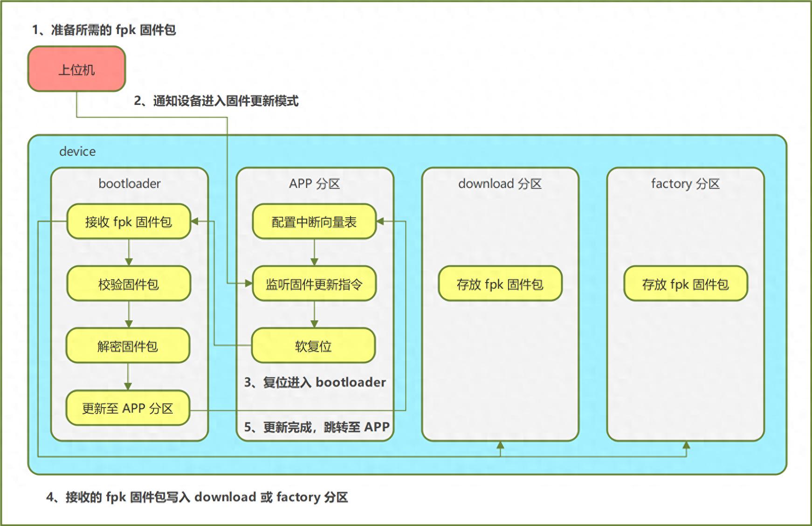Click the bootloader container title
The image size is (812, 526).
tap(130, 184)
